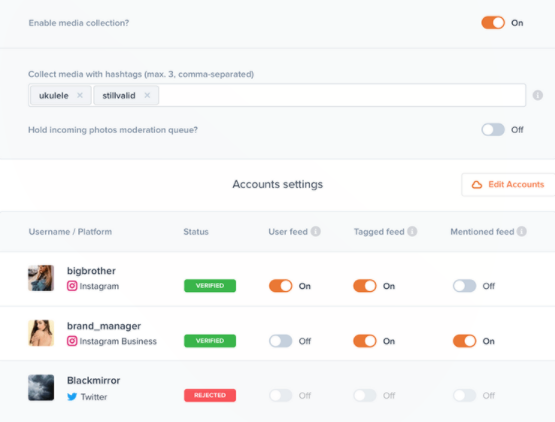Viewport: 555px width, 422px height.
Task: Click the VERIFIED badge for brand_manager
Action: tap(210, 341)
